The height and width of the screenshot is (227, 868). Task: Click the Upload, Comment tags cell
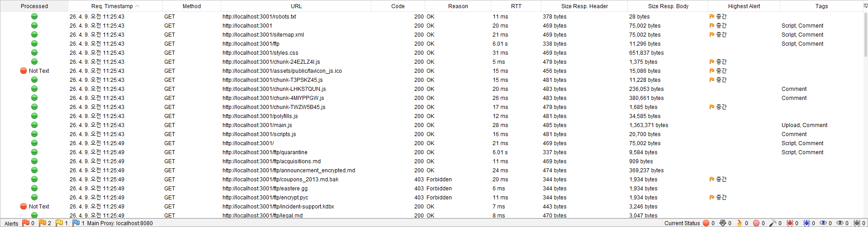tap(804, 125)
